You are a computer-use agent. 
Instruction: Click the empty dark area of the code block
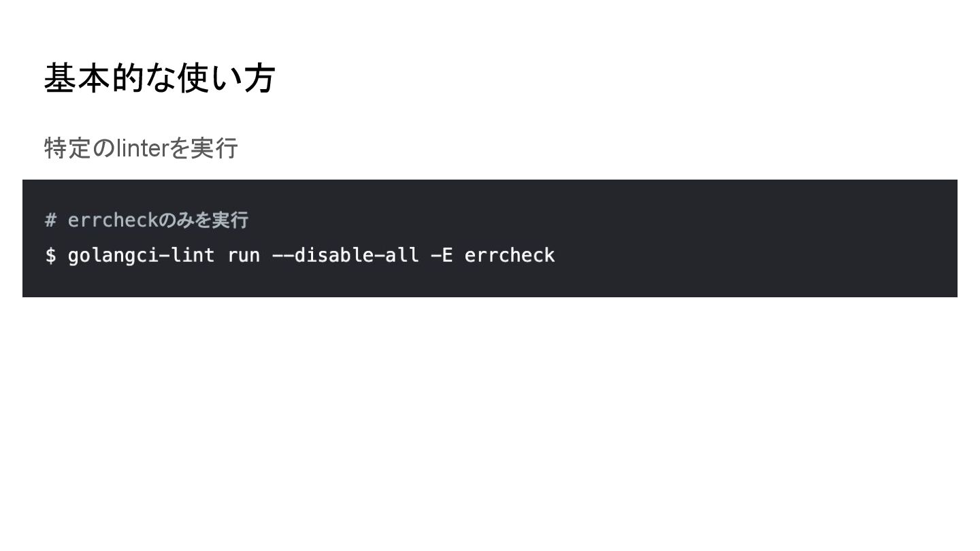pos(749,238)
